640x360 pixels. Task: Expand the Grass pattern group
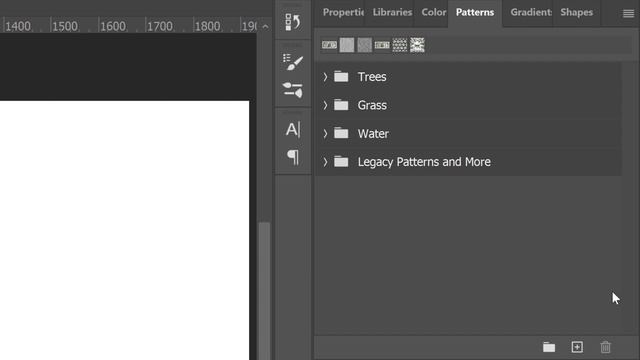coord(325,105)
